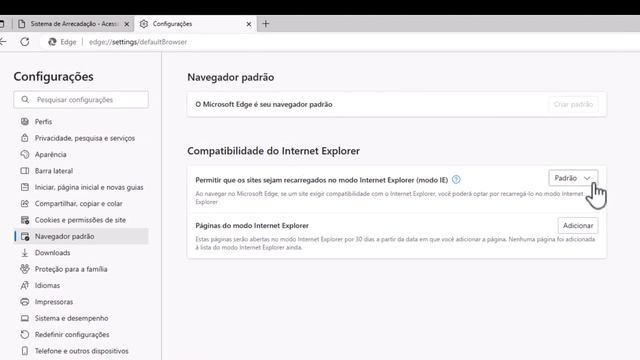Click the Aparência icon in sidebar
640x360 pixels.
pyautogui.click(x=25, y=154)
